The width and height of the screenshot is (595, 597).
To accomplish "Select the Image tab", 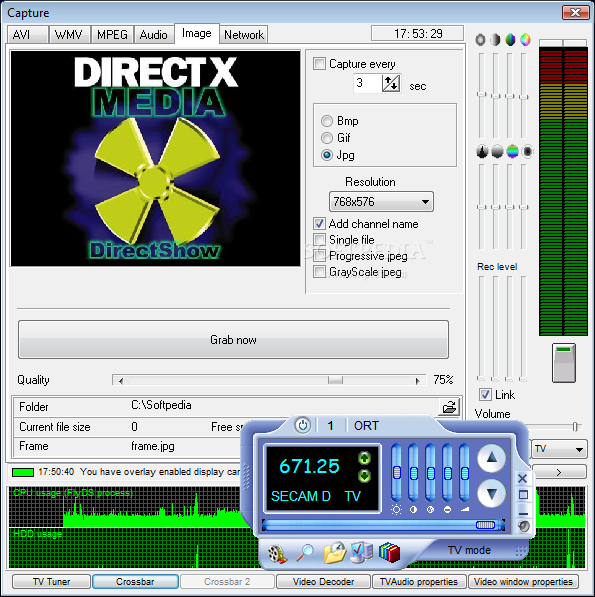I will click(x=197, y=34).
